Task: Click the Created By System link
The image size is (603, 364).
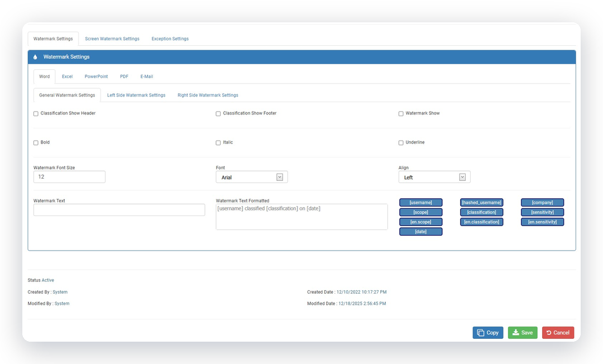Action: [60, 292]
